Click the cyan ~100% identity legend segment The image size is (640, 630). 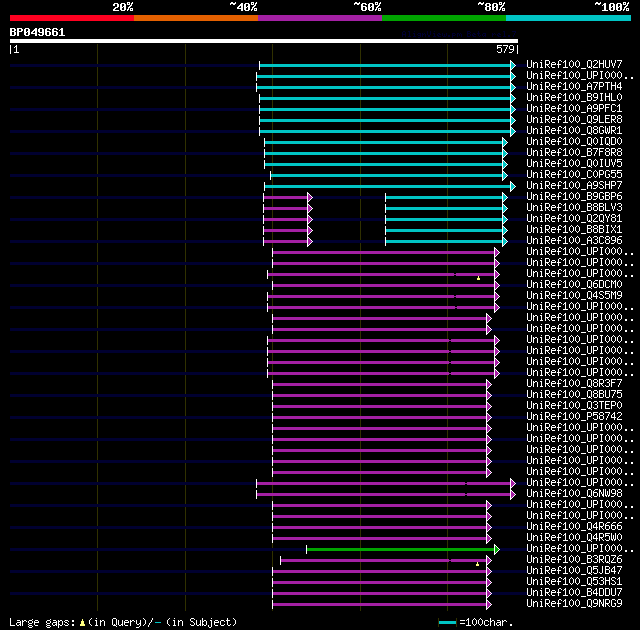[x=569, y=18]
